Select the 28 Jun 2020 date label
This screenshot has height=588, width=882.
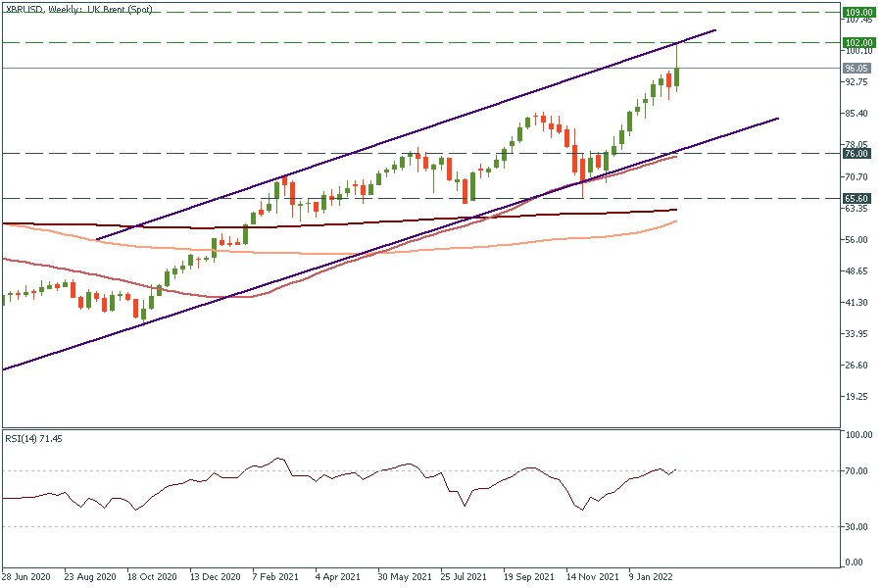26,577
